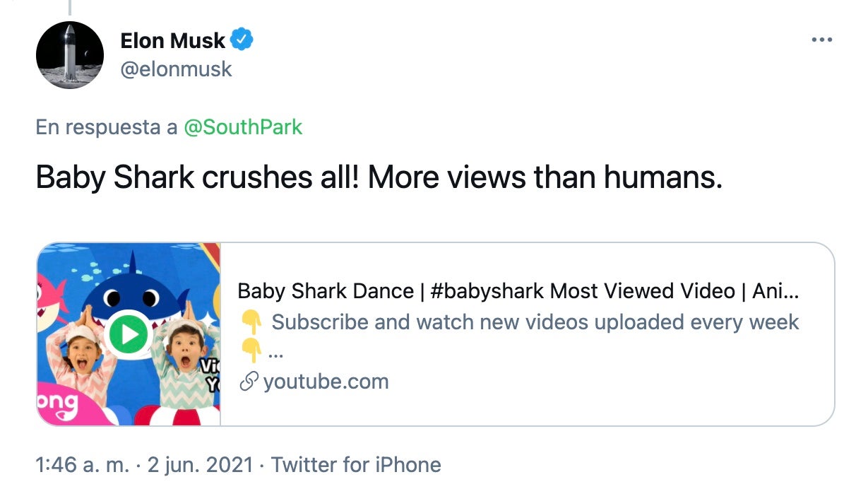Click the blue verified badge checkmark

(x=243, y=40)
